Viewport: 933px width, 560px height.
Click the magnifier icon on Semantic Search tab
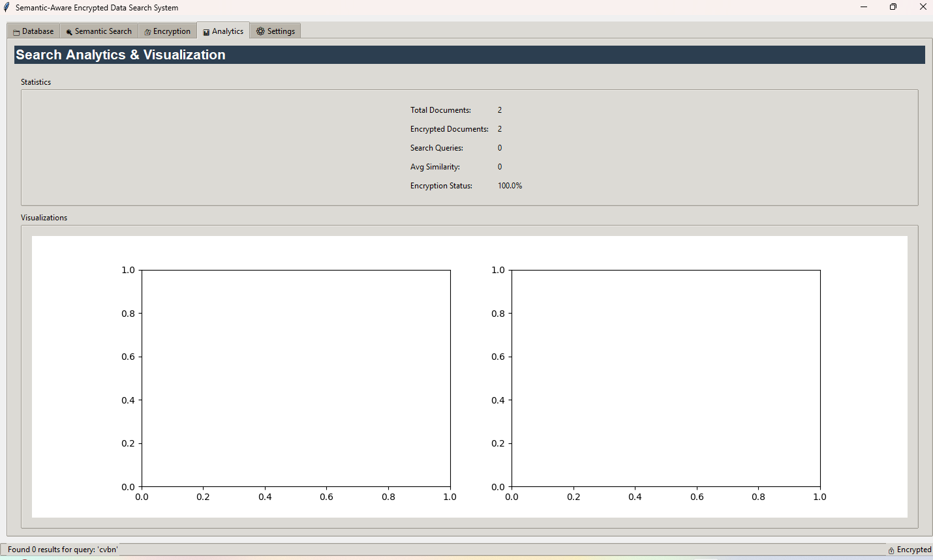69,32
